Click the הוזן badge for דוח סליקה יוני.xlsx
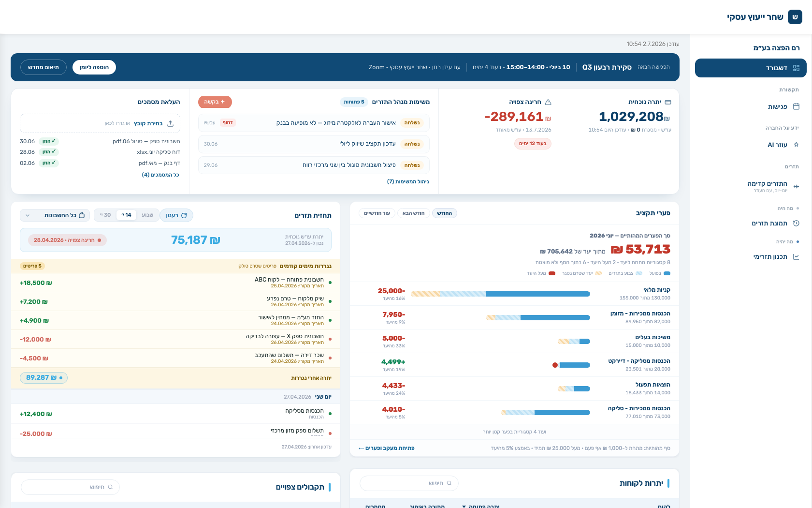Screen dimensions: 812x508 (49, 152)
